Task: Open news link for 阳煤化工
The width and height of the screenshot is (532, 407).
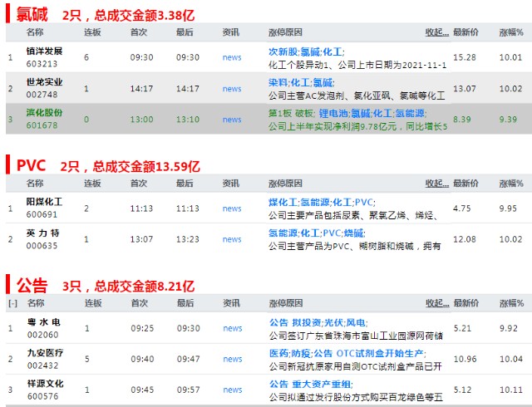Action: coord(232,208)
